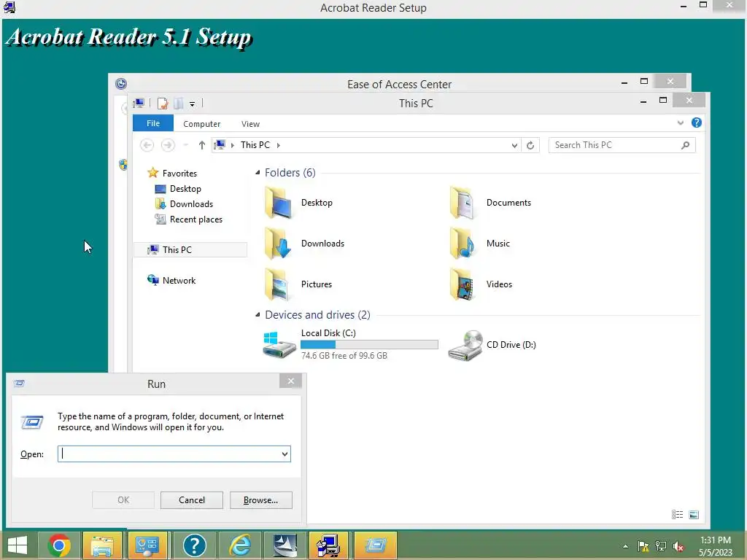Select This PC in navigation pane

pyautogui.click(x=190, y=250)
